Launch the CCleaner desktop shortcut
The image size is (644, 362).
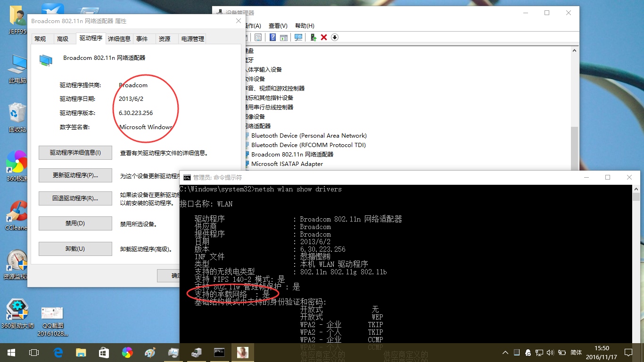coord(17,215)
